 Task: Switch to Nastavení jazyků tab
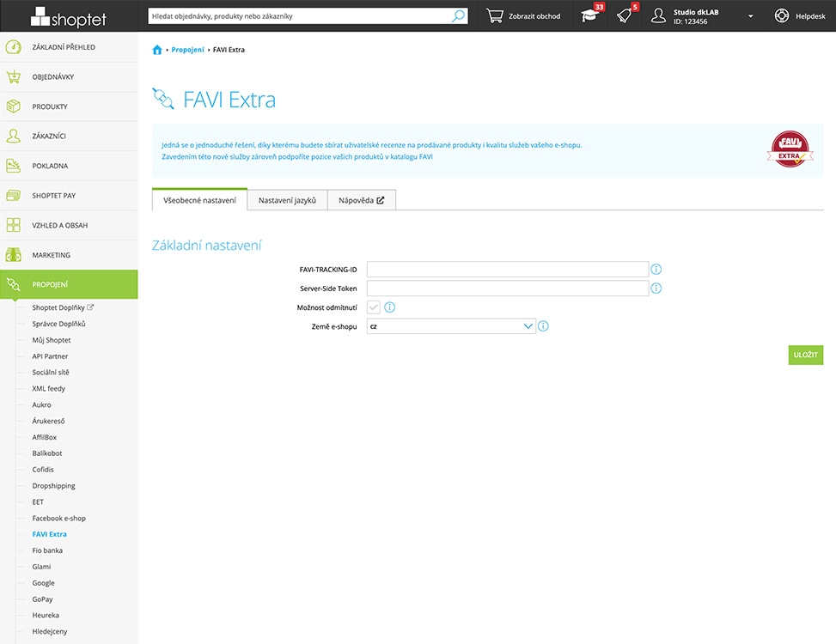pyautogui.click(x=287, y=200)
